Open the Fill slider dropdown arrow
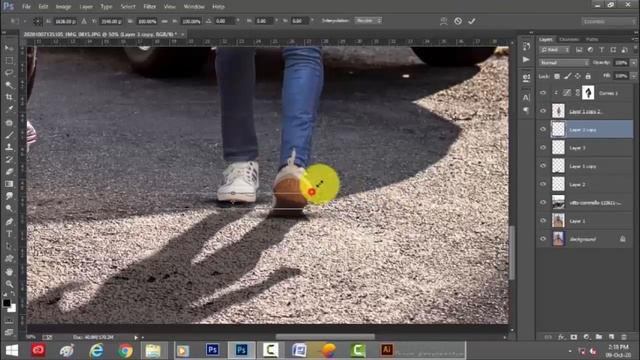The height and width of the screenshot is (360, 640). [x=633, y=76]
